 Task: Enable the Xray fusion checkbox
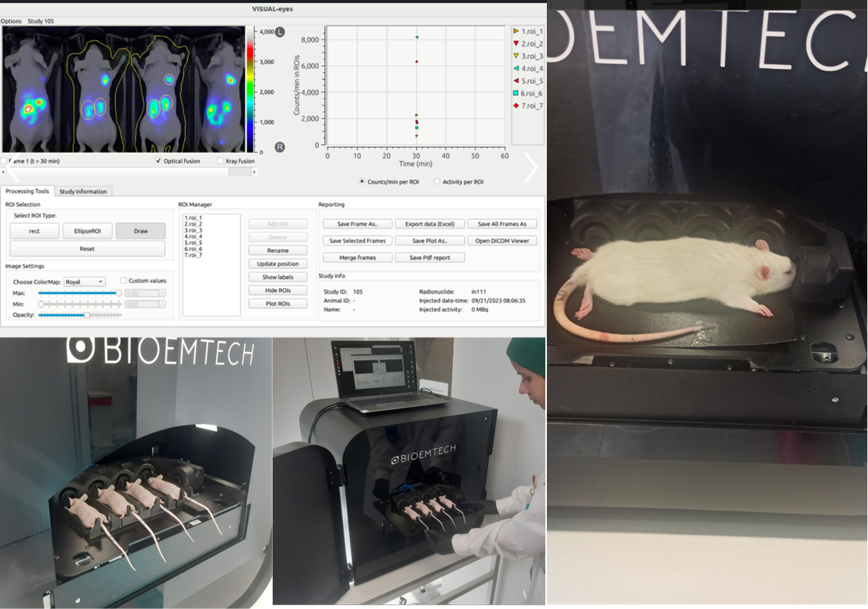pos(220,160)
